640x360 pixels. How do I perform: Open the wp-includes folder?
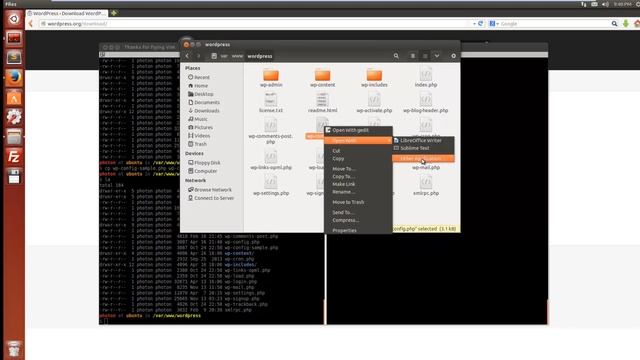(374, 78)
